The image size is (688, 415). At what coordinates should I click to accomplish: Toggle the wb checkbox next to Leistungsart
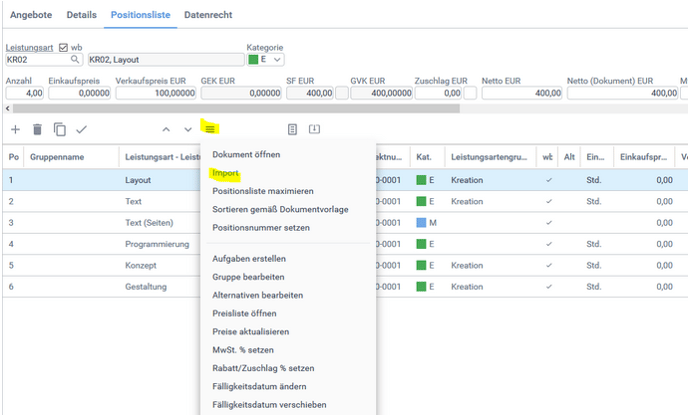tap(64, 47)
